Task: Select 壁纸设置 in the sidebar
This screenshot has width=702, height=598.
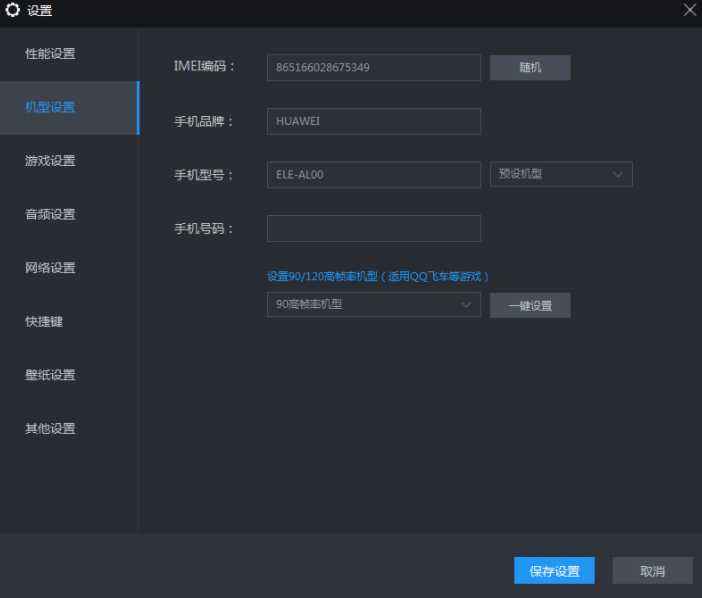Action: (50, 375)
